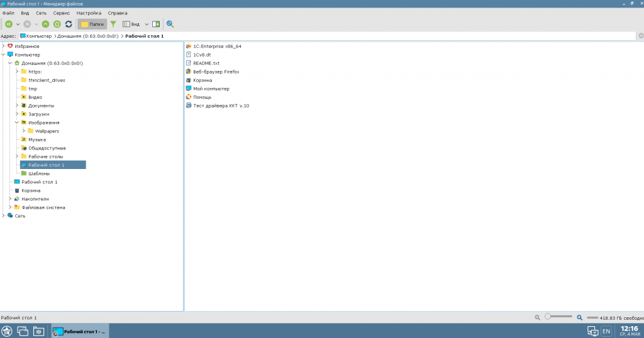Select the 1Cv8.dt file icon
The width and height of the screenshot is (644, 338).
point(189,55)
